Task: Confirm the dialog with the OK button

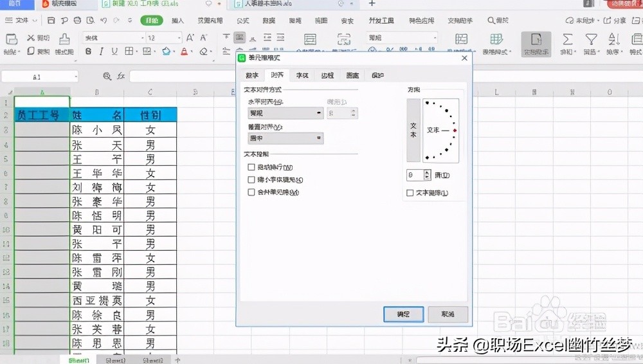Action: point(404,314)
